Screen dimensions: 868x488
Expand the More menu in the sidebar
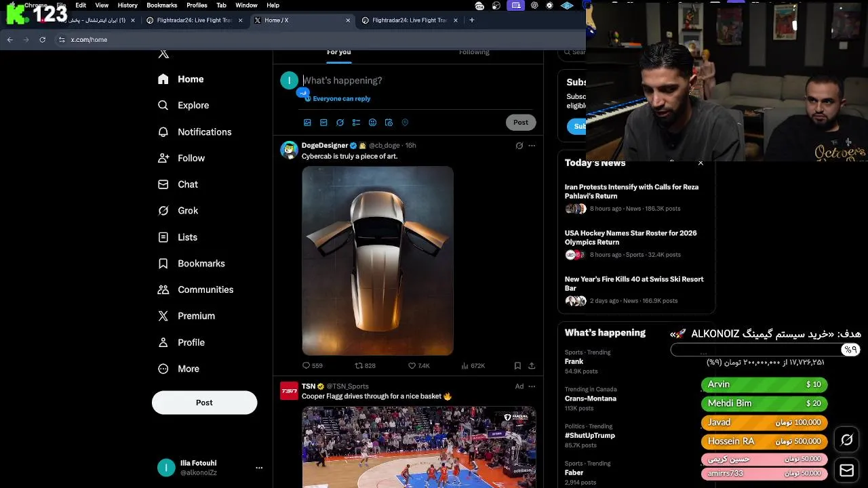[178, 369]
